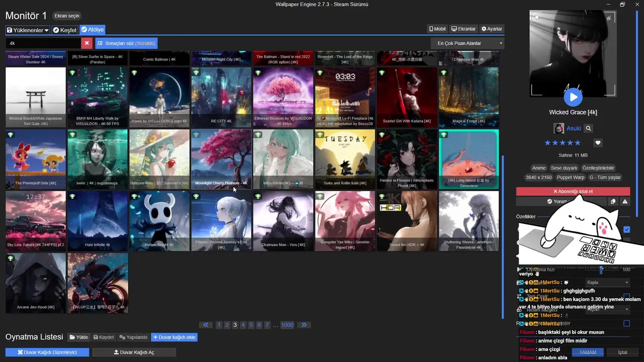The height and width of the screenshot is (362, 644).
Task: Click the Puppet Warp tag
Action: pos(571,177)
